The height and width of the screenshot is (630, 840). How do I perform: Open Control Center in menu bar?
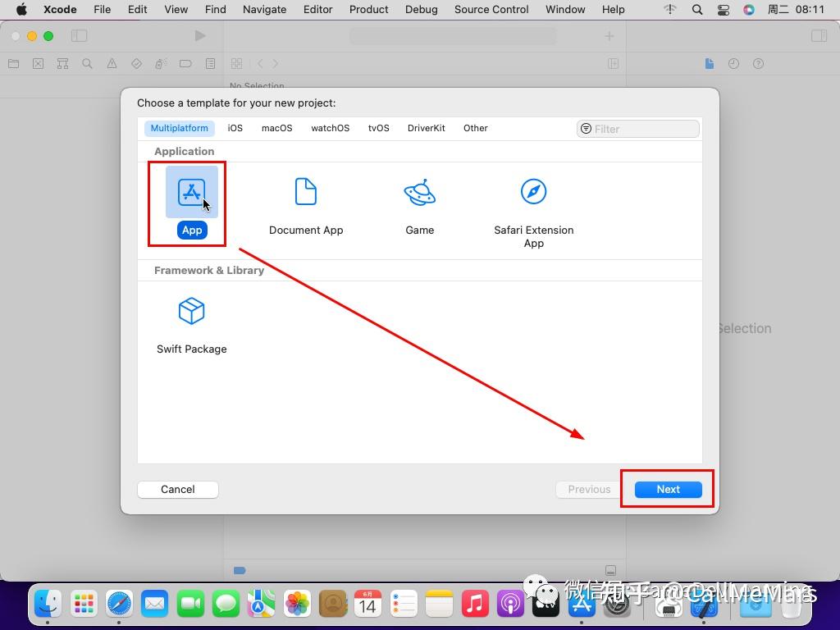click(x=724, y=10)
